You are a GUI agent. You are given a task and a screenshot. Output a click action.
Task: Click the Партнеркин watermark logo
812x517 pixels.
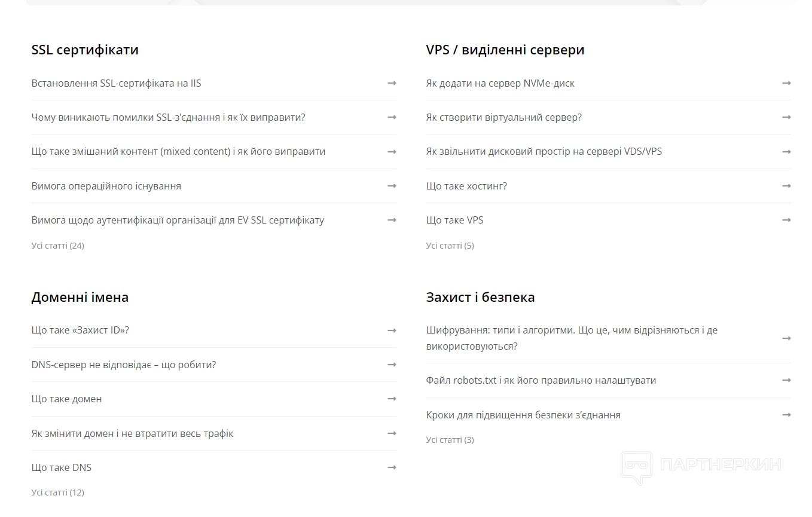click(701, 466)
